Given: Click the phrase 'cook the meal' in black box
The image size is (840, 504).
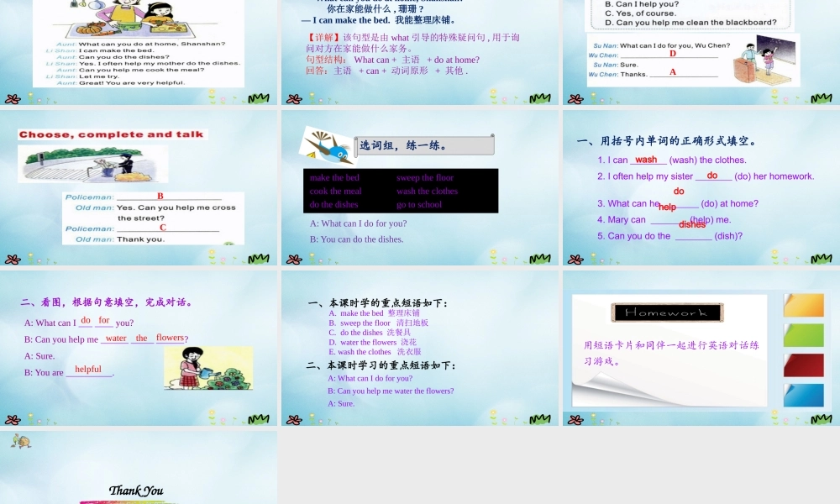Looking at the screenshot, I should point(335,192).
